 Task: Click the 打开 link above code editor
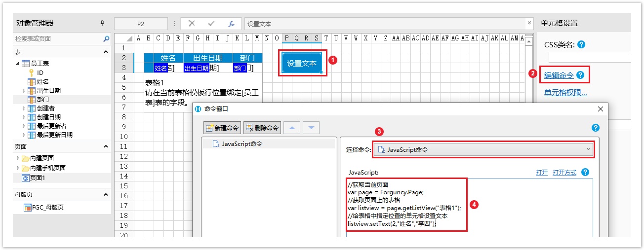542,173
